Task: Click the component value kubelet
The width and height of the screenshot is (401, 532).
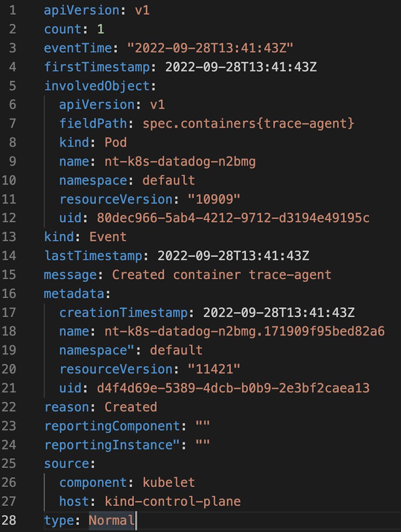Action: (x=169, y=482)
